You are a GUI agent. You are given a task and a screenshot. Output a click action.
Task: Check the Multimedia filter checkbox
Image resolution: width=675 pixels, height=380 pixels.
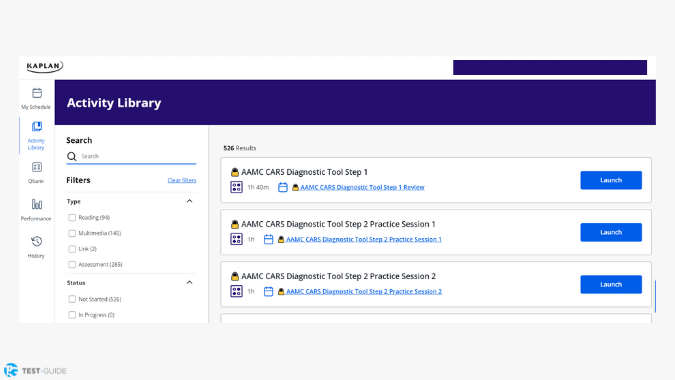pyautogui.click(x=72, y=233)
